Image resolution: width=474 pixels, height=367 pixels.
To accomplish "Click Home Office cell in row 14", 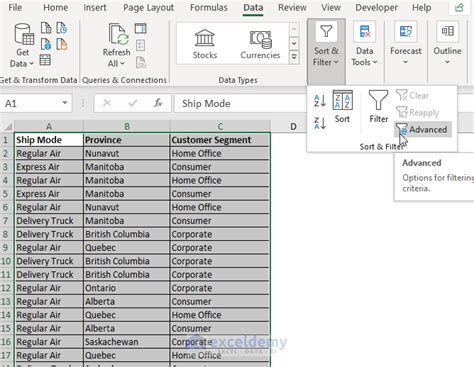I will click(220, 315).
